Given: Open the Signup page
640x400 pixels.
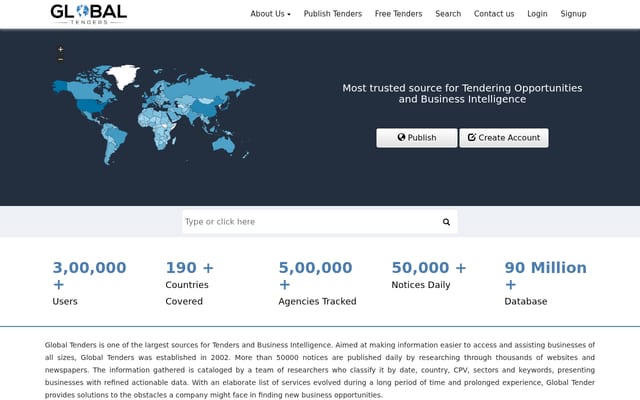Looking at the screenshot, I should 573,14.
